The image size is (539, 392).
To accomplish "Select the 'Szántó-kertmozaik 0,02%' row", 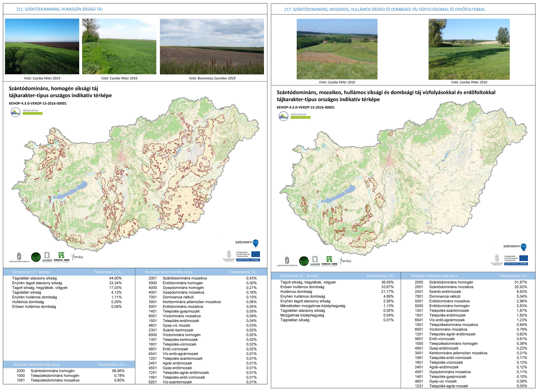I will tap(203, 330).
